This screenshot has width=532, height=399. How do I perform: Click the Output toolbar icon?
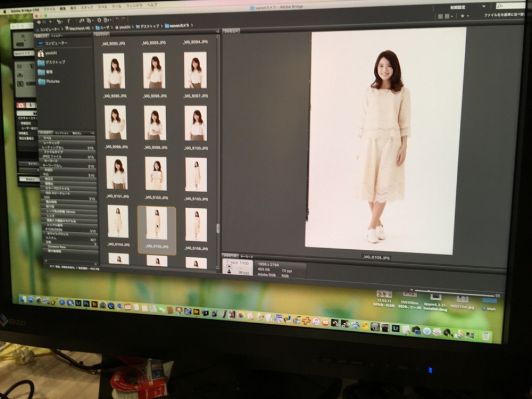tap(106, 20)
